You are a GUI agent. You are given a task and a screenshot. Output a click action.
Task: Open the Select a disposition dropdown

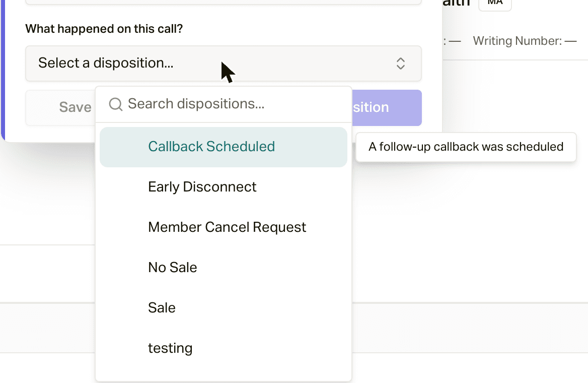224,63
